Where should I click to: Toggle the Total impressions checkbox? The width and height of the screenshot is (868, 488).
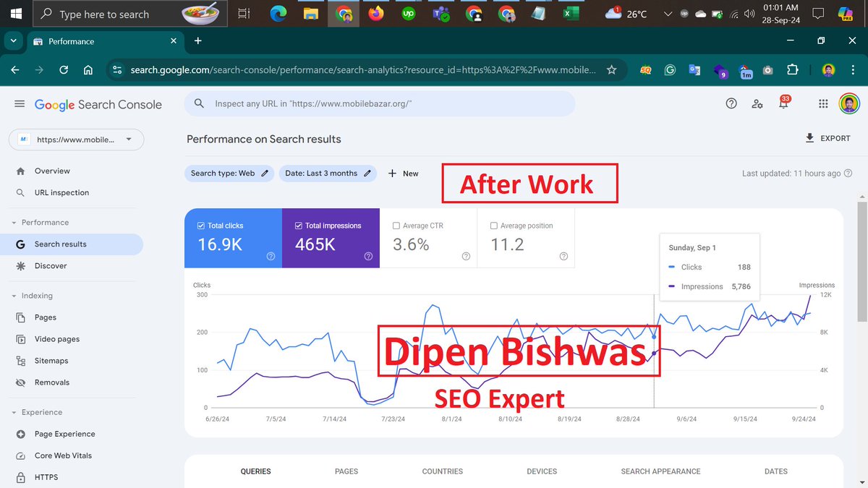coord(299,226)
